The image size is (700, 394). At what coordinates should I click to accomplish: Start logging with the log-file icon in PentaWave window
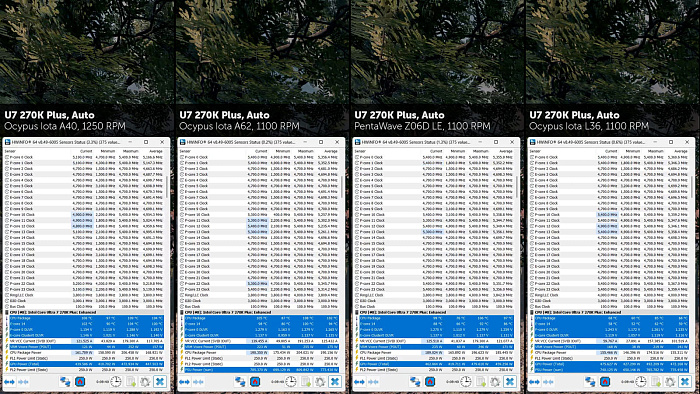481,382
